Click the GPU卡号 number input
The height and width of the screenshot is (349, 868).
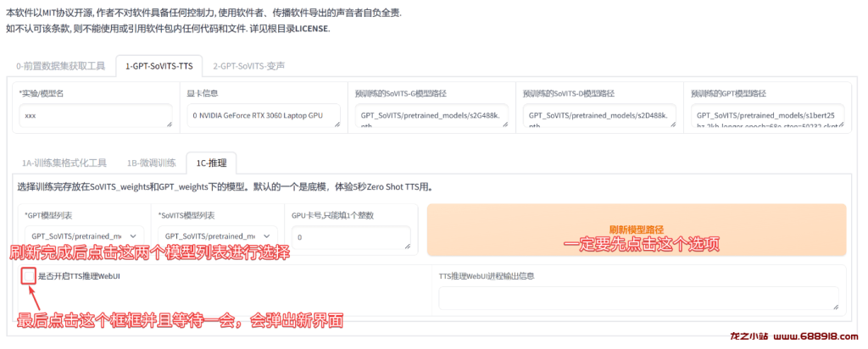[x=351, y=237]
